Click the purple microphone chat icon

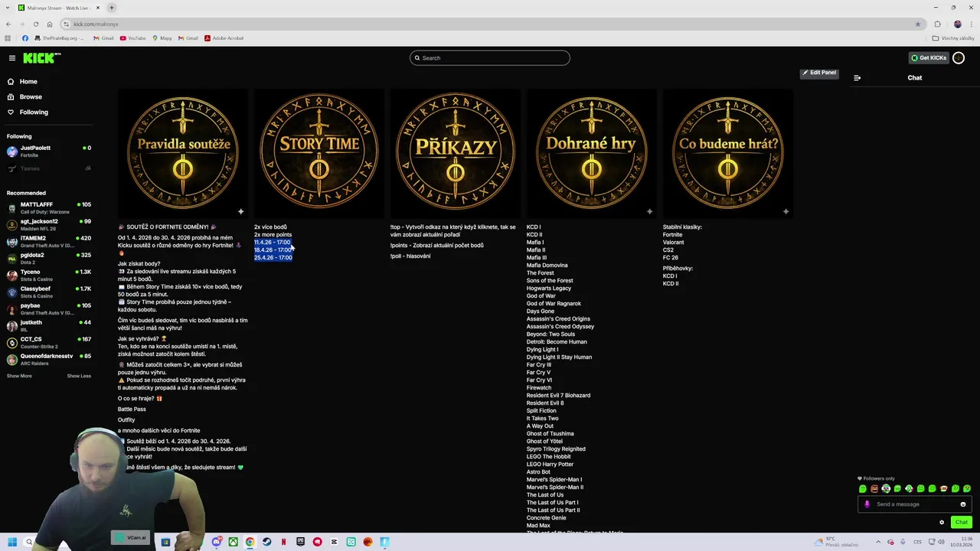[867, 504]
